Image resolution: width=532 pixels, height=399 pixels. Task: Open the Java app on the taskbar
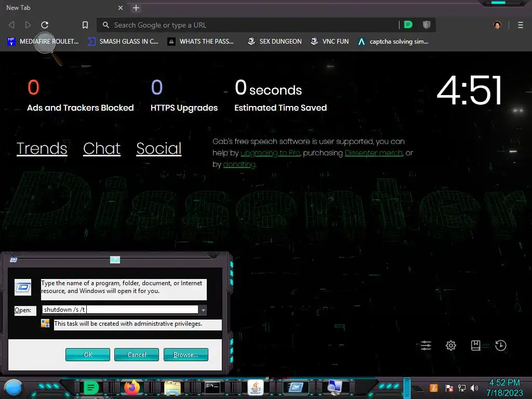[x=255, y=388]
